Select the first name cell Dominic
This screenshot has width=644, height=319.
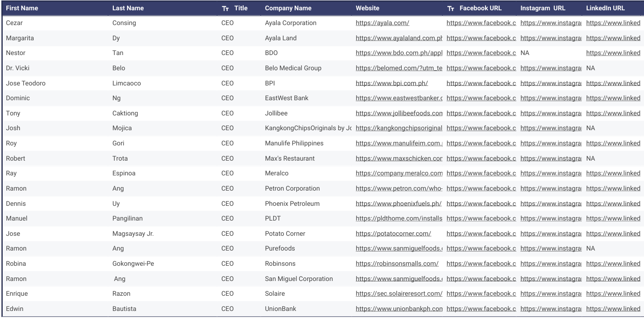[x=18, y=98]
